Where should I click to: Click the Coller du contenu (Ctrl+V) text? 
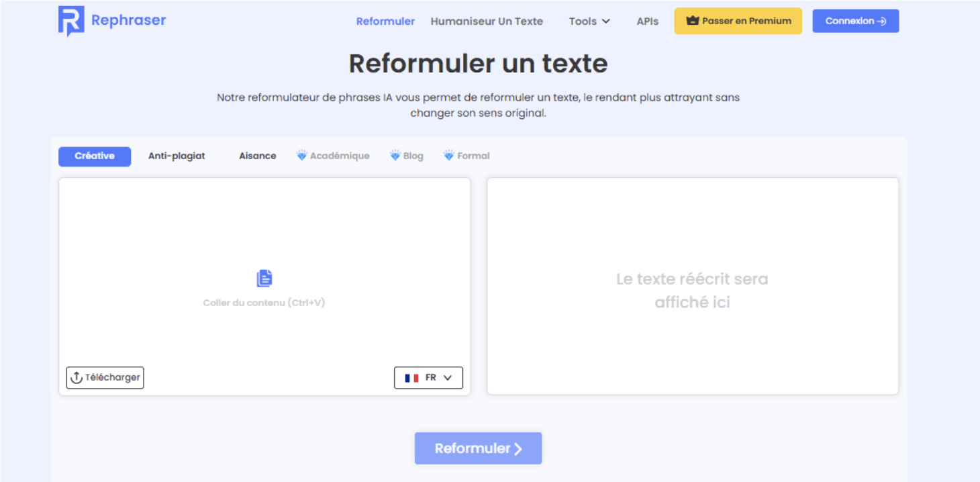[x=264, y=303]
